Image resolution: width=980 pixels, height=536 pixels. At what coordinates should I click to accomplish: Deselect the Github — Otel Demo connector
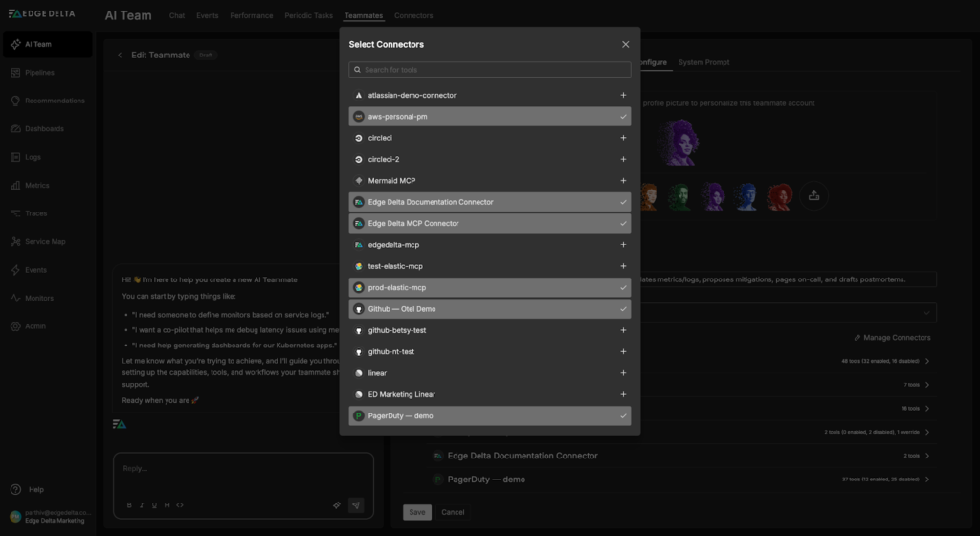(x=623, y=309)
